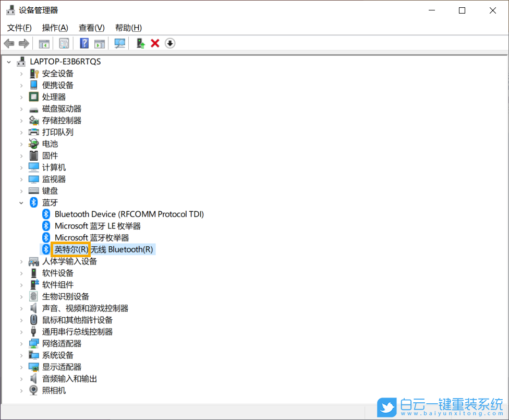Click the Disable device toolbar icon
Viewport: 509px width, 420px height.
point(169,43)
